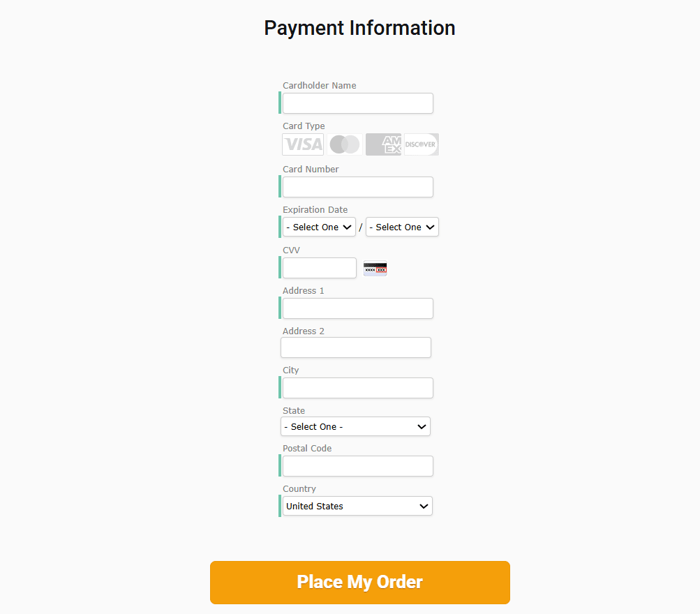This screenshot has height=614, width=700.
Task: Open the expiration month dropdown
Action: (x=319, y=227)
